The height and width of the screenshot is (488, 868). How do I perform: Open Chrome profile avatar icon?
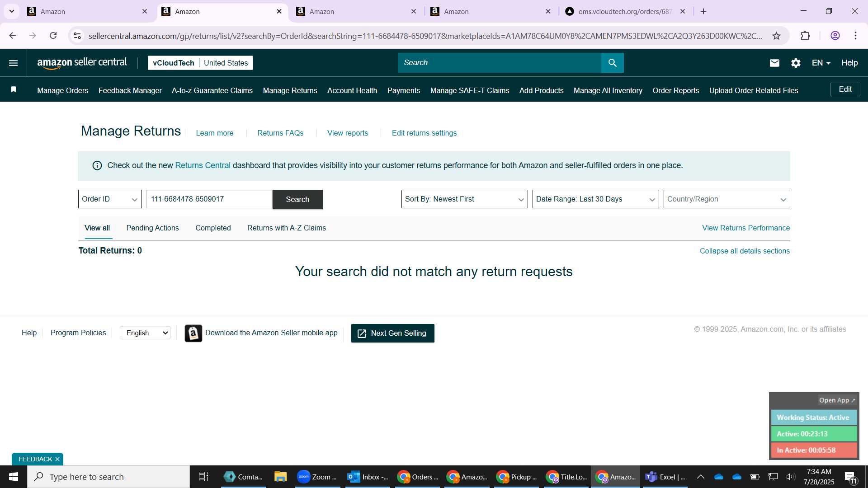point(835,36)
